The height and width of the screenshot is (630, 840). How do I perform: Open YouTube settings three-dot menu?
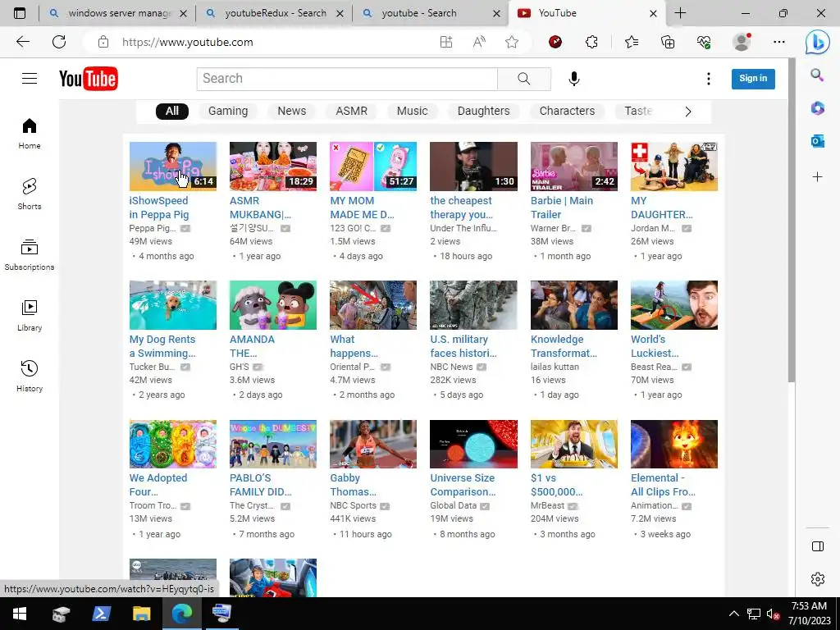point(708,79)
